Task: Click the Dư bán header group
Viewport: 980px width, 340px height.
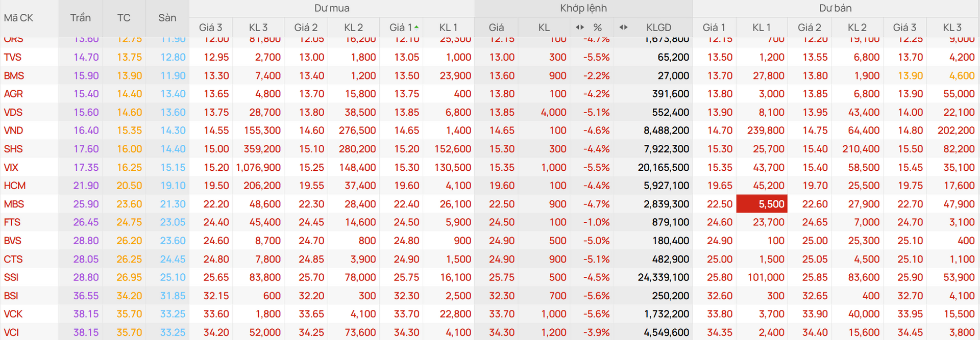Action: point(835,8)
